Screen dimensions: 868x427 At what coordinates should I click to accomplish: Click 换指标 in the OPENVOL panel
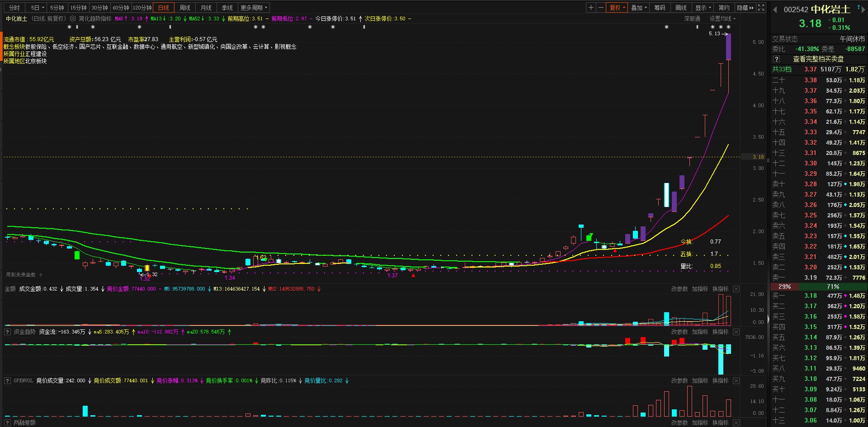coord(720,381)
